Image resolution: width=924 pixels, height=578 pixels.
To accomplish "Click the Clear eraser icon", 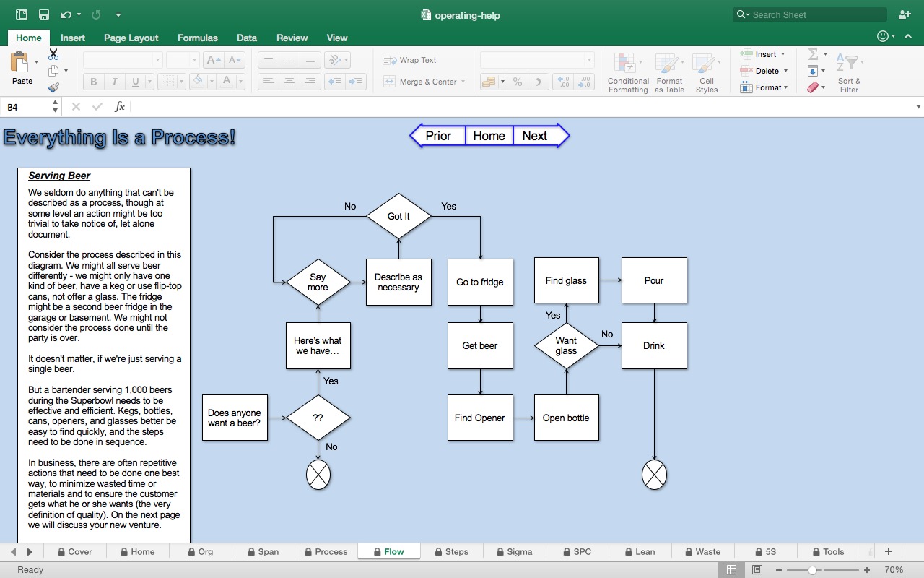I will point(813,87).
